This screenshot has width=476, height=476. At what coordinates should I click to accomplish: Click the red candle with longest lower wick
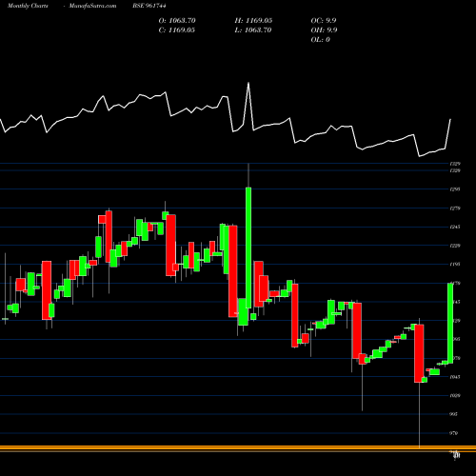pyautogui.click(x=420, y=353)
